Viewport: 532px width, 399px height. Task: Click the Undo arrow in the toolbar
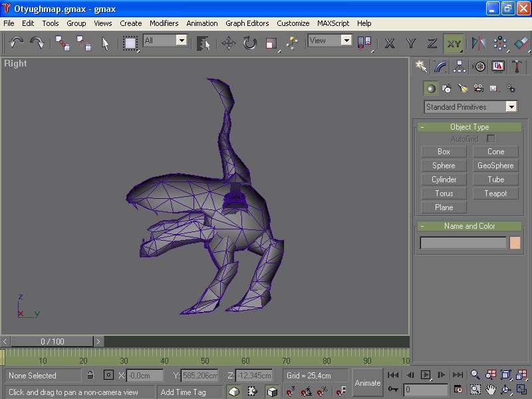[16, 43]
